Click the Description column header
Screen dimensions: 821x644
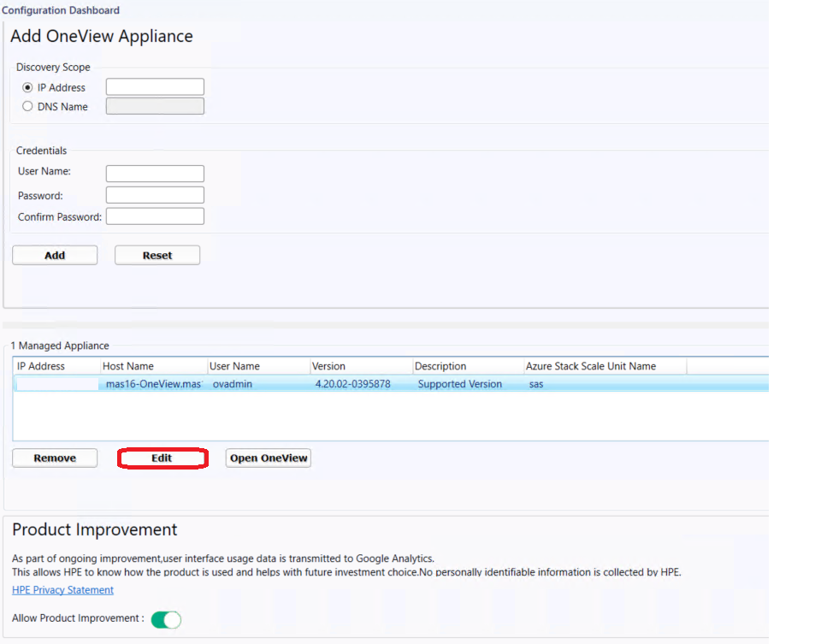click(440, 366)
